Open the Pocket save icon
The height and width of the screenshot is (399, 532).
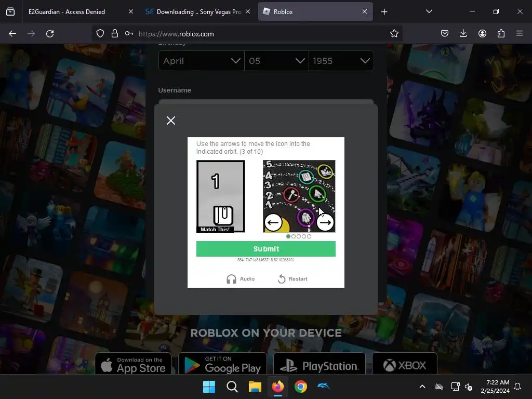coord(445,33)
